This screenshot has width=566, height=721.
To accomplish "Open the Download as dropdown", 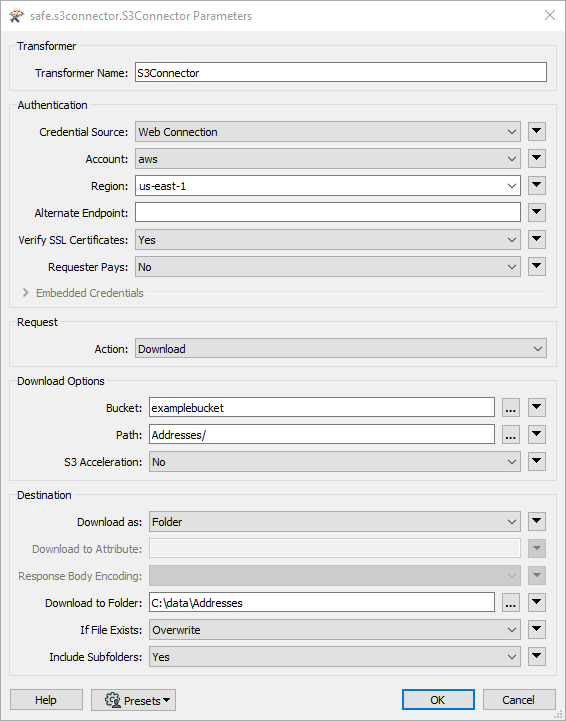I will pyautogui.click(x=335, y=521).
